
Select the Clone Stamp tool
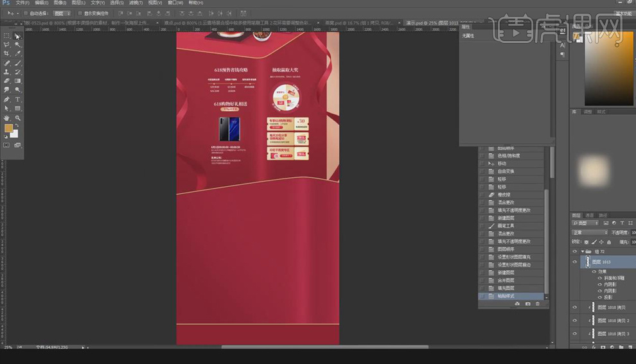(x=6, y=72)
